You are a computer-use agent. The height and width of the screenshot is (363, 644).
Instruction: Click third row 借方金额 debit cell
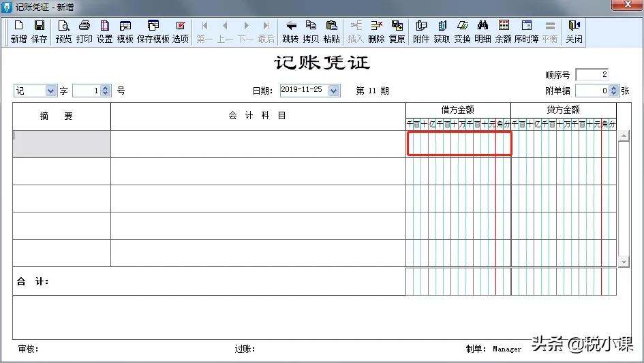tap(459, 198)
